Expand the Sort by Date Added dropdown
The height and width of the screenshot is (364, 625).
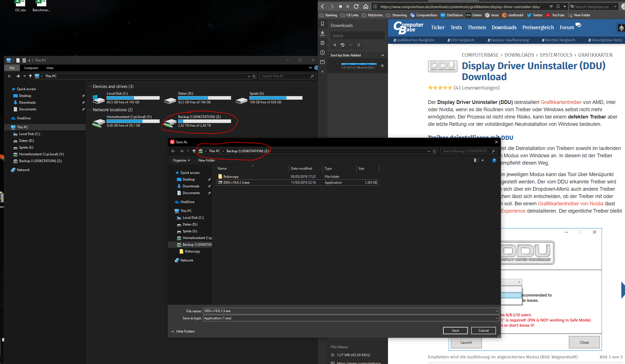click(382, 55)
